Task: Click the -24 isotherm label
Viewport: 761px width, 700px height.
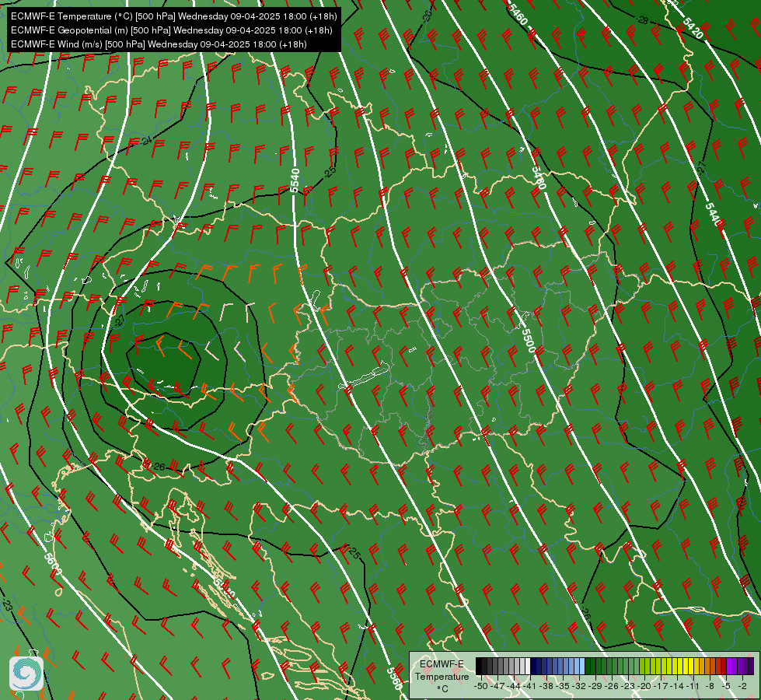Action: pos(145,141)
